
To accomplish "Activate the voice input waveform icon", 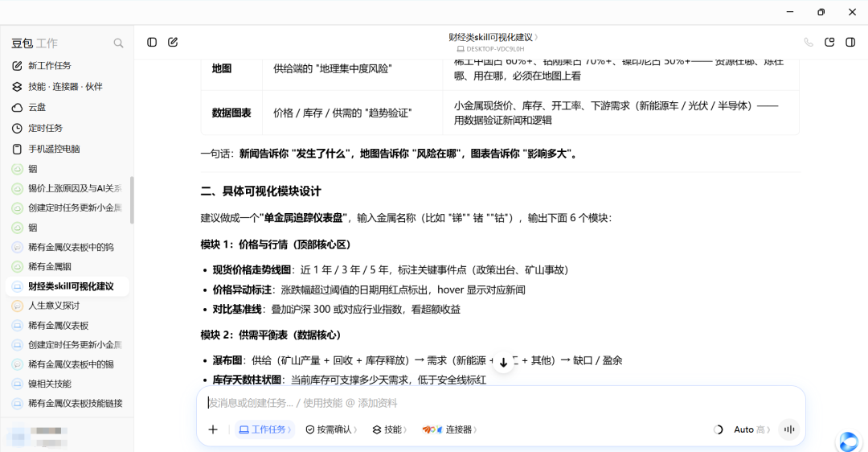I will 789,429.
